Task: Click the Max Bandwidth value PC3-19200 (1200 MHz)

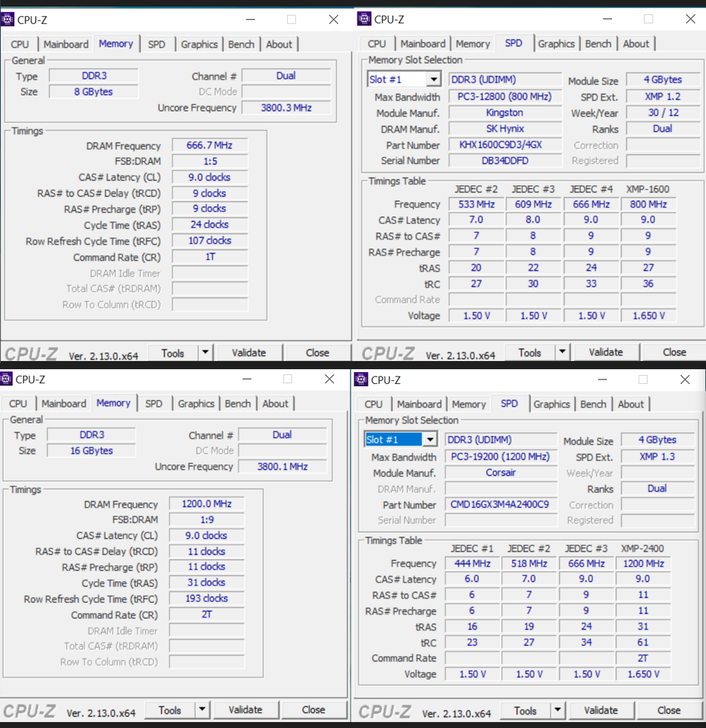Action: tap(501, 457)
